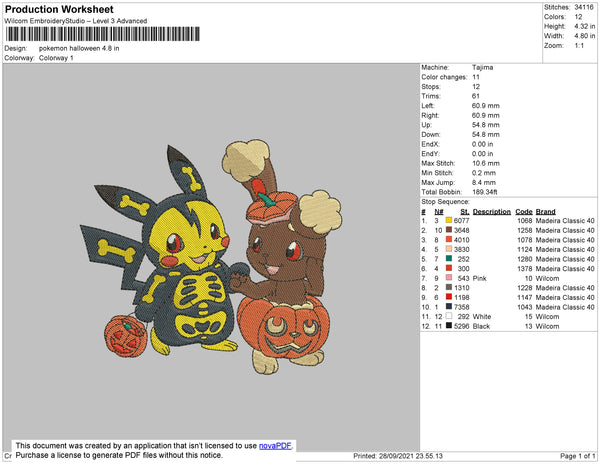Select the red swatch with 300 stitches
600x464 pixels.
449,268
